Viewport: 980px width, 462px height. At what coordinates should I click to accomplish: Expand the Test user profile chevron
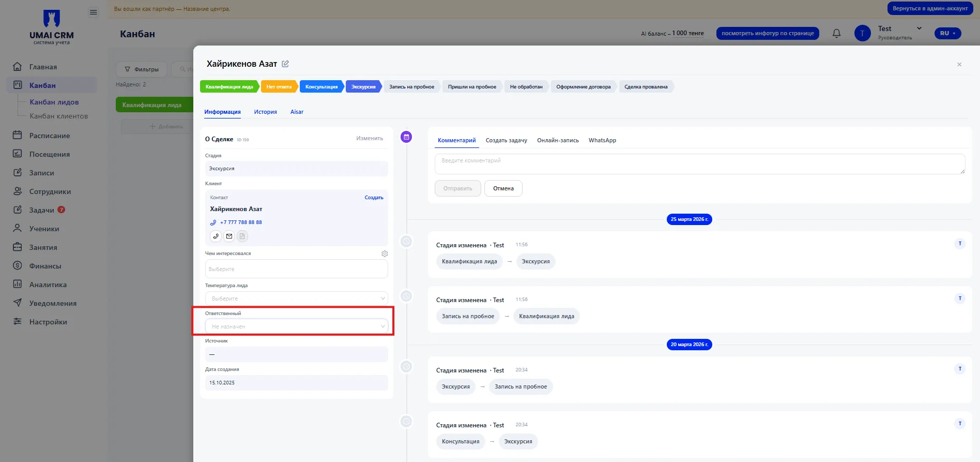919,28
